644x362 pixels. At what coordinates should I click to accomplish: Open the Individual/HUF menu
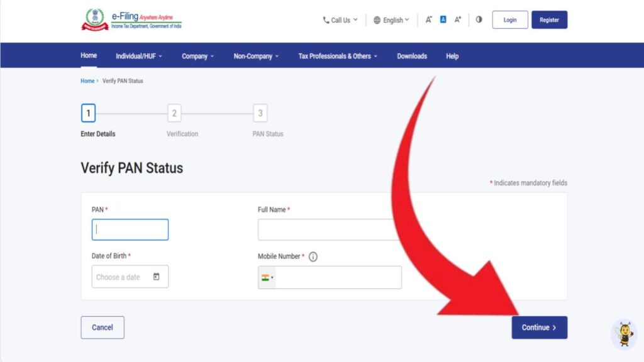coord(138,56)
